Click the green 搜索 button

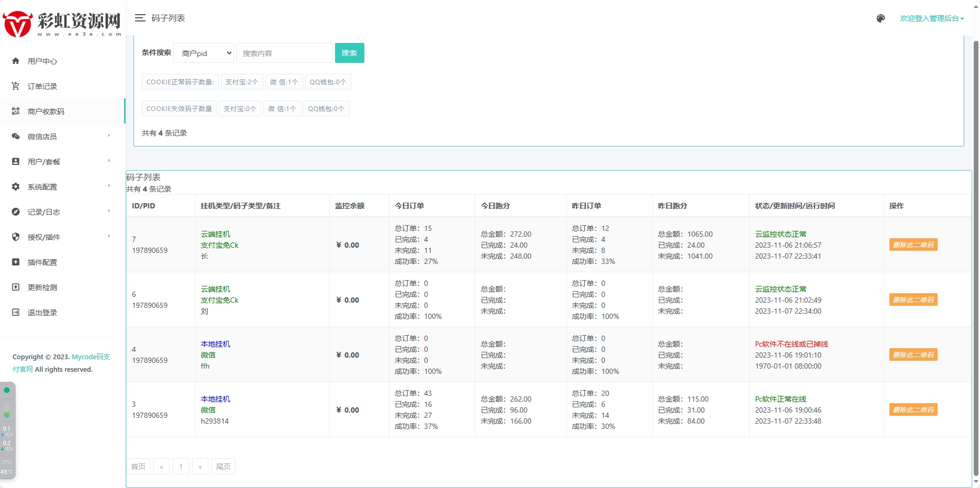[x=349, y=53]
